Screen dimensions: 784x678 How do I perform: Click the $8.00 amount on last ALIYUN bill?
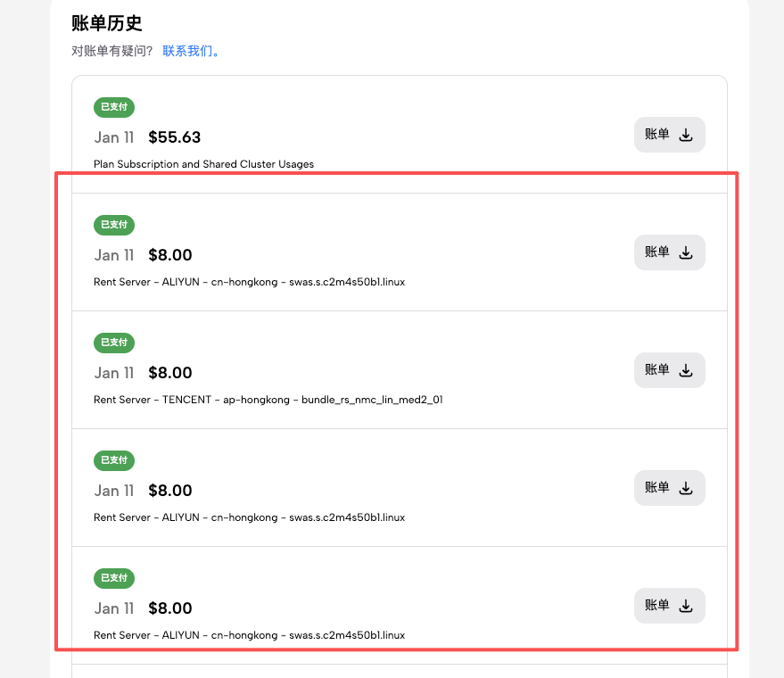[x=170, y=608]
